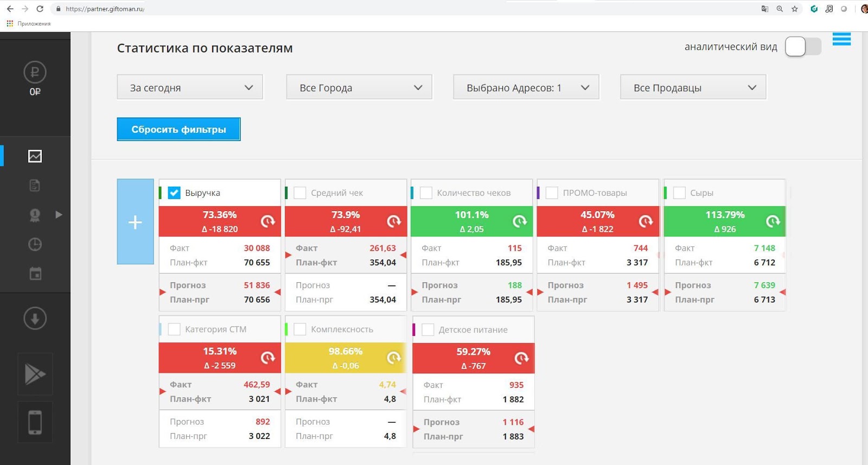The width and height of the screenshot is (868, 465).
Task: Check the Категория СТМ checkbox
Action: click(x=174, y=329)
